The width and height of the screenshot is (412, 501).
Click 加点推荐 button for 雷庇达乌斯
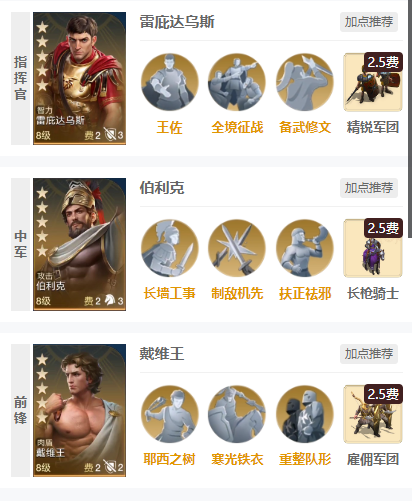coord(369,22)
